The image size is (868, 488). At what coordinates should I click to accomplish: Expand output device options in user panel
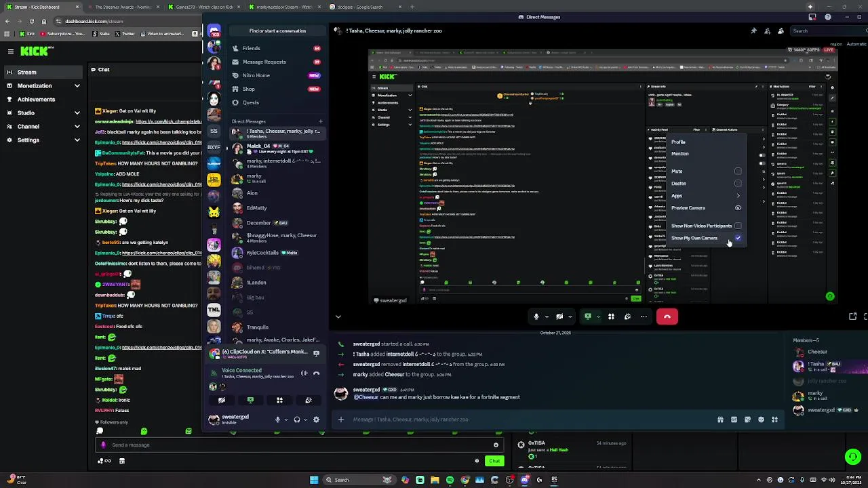pyautogui.click(x=304, y=420)
